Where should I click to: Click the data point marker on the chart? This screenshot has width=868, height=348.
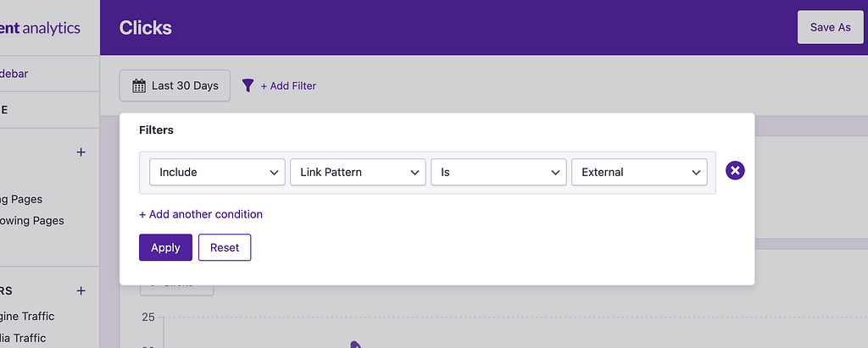tap(355, 344)
